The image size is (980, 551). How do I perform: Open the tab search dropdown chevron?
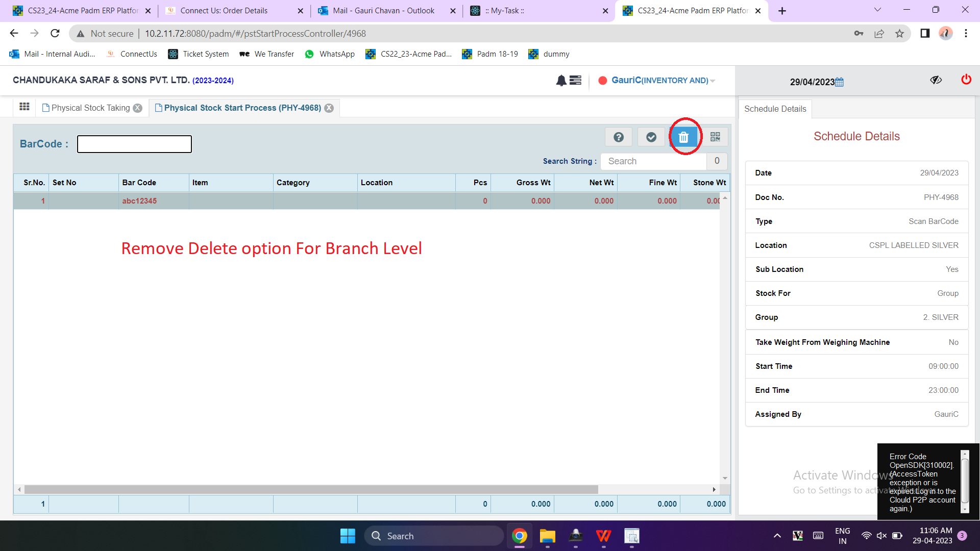coord(877,10)
